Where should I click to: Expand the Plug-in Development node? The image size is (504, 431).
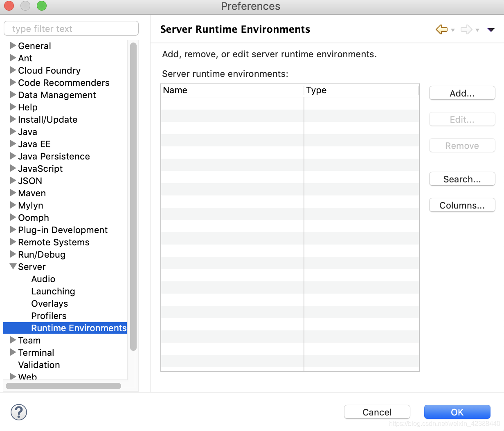pos(13,230)
